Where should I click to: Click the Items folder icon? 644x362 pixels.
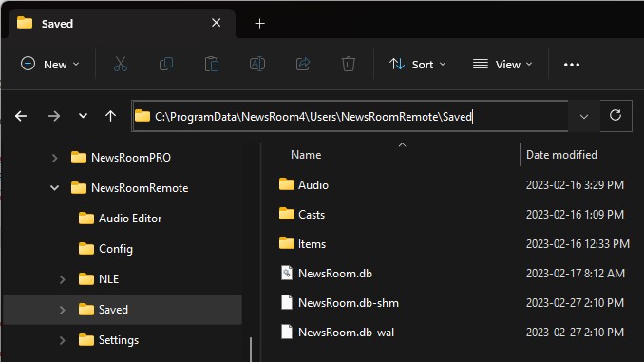(287, 243)
